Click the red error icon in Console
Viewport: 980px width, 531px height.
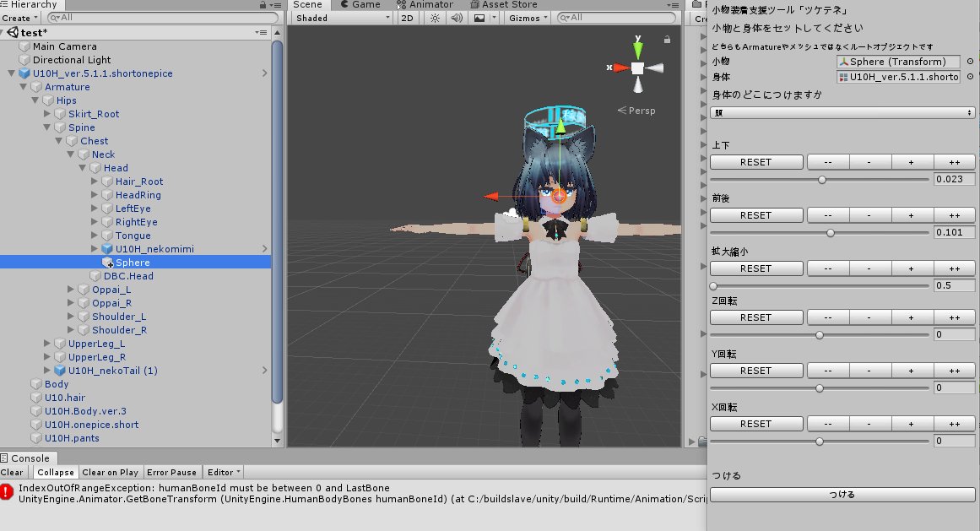[6, 491]
